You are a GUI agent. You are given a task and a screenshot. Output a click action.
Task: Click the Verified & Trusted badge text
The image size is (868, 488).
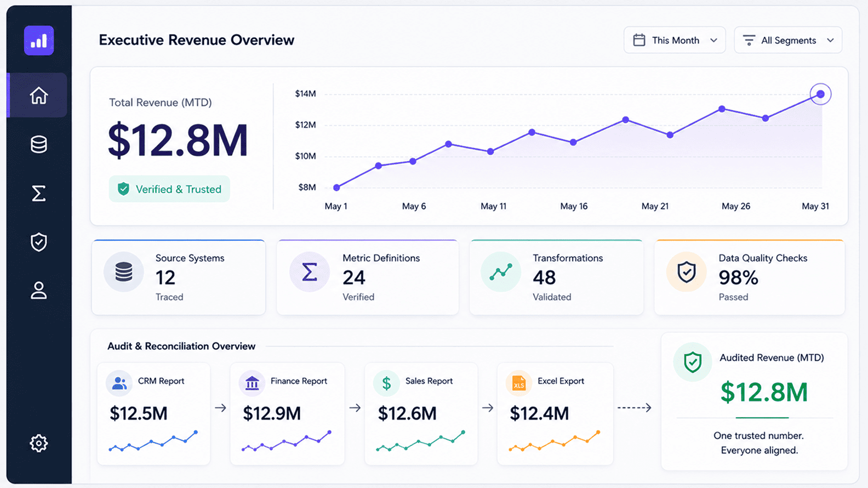(x=179, y=189)
